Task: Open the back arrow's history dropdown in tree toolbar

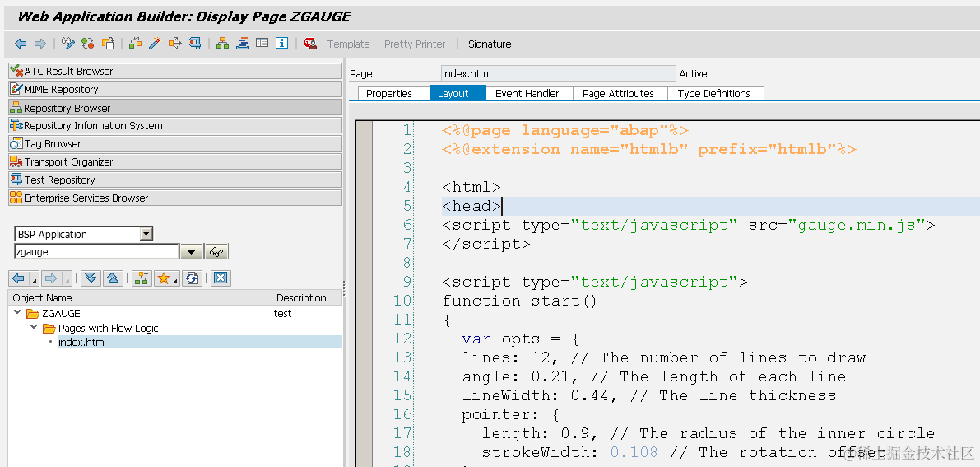Action: pos(34,278)
